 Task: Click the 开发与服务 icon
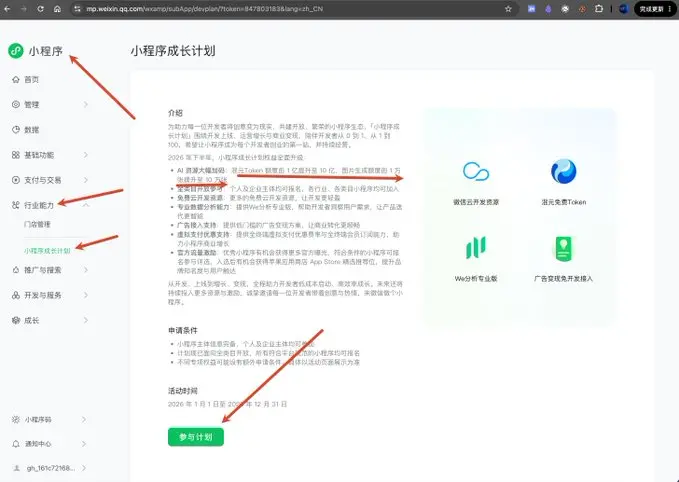[x=16, y=295]
